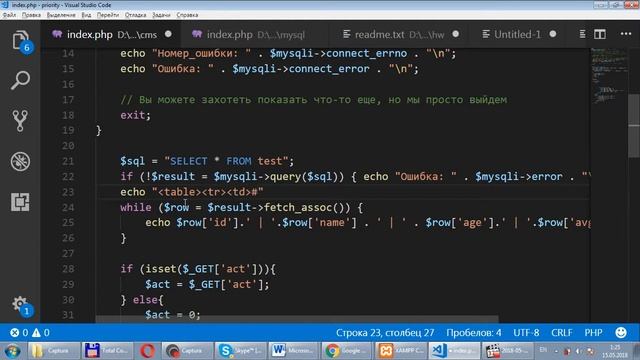The width and height of the screenshot is (640, 360).
Task: Open the More Actions ellipsis menu
Action: [626, 34]
